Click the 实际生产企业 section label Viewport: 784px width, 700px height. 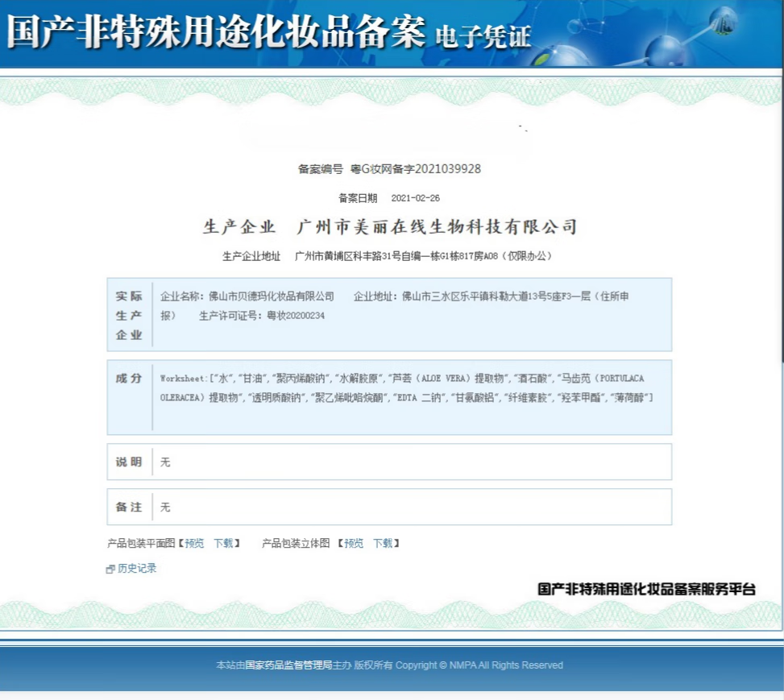pyautogui.click(x=129, y=316)
